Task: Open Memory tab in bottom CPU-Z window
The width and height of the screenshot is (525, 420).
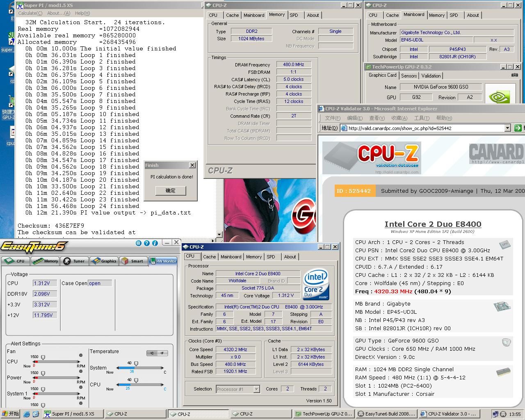Action: coord(254,257)
